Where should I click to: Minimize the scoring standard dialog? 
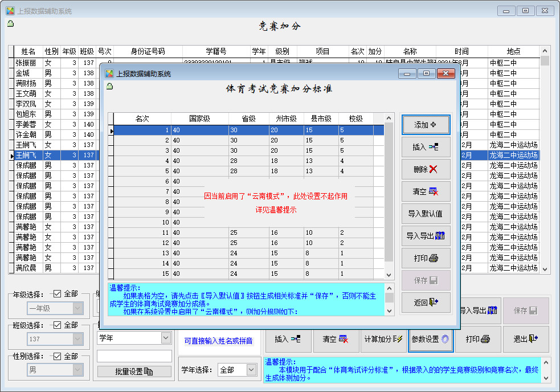[x=407, y=73]
